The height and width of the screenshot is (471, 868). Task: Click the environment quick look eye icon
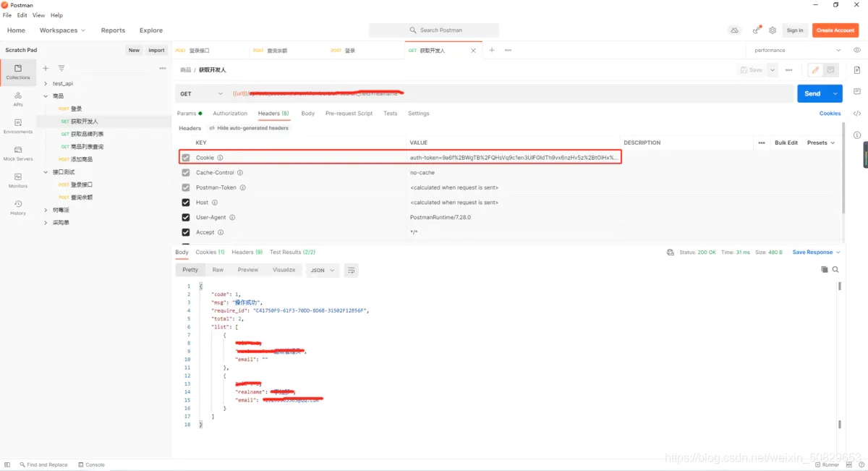pyautogui.click(x=857, y=50)
